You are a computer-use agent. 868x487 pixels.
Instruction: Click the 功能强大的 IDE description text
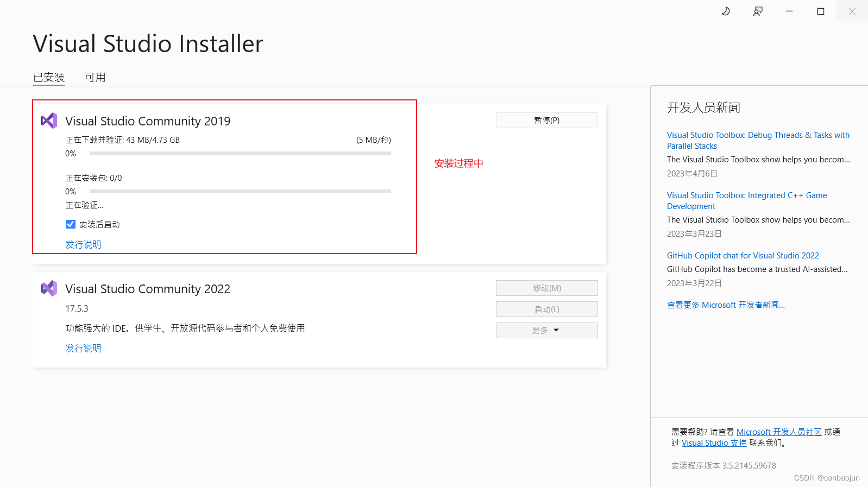coord(185,328)
